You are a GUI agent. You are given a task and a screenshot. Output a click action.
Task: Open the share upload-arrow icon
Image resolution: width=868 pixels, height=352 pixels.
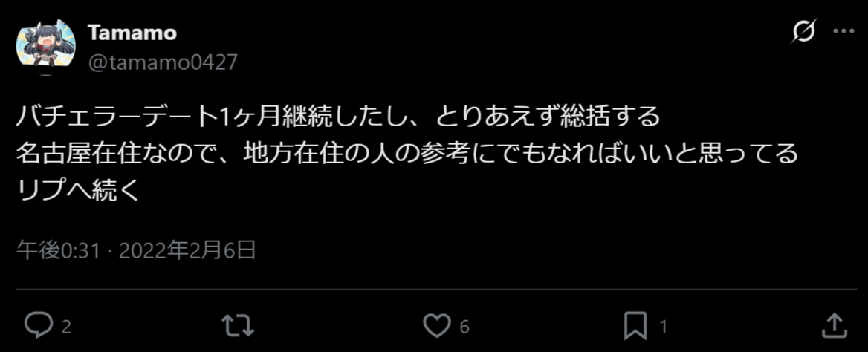pos(835,325)
